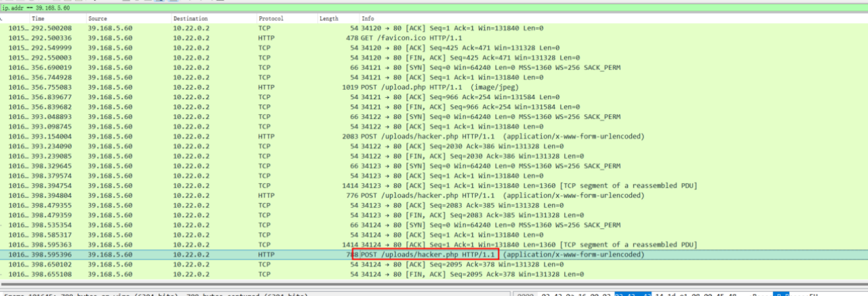The height and width of the screenshot is (296, 868).
Task: Select the SYN packet at time 398.535354
Action: 434,225
